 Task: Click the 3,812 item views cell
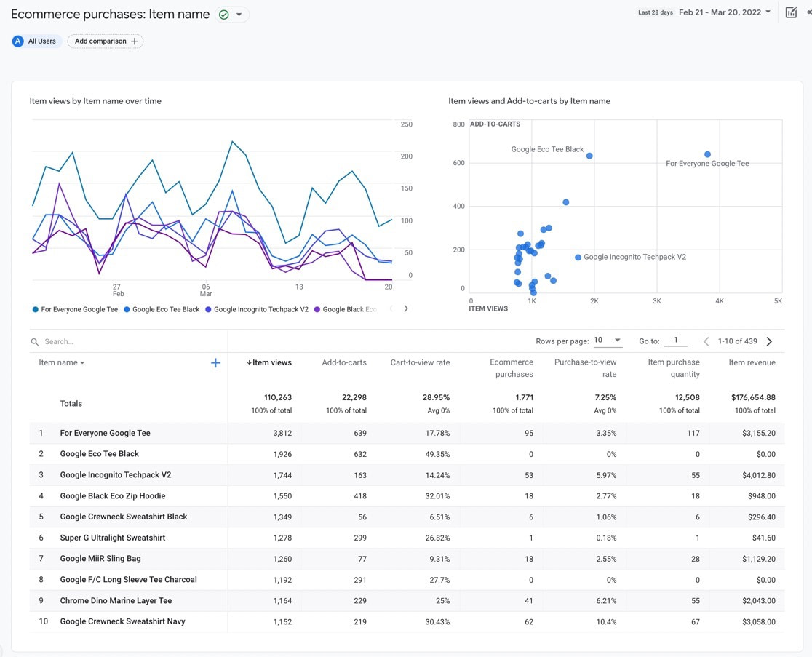[x=282, y=433]
